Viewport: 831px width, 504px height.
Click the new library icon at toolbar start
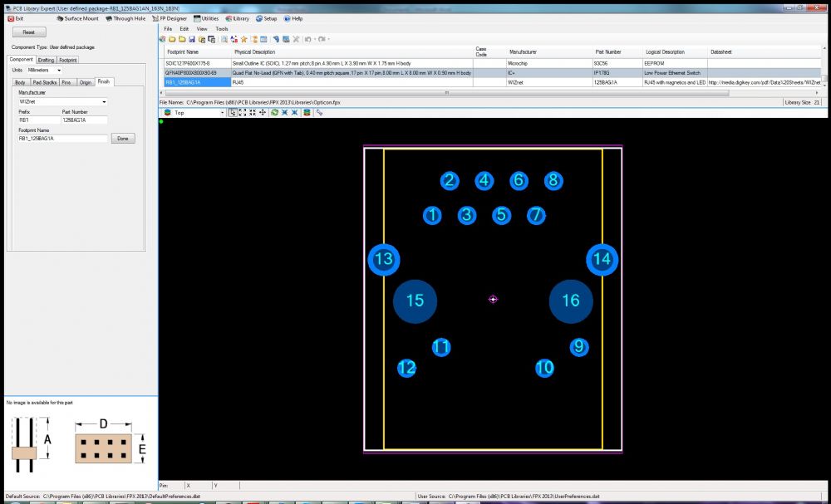point(163,39)
